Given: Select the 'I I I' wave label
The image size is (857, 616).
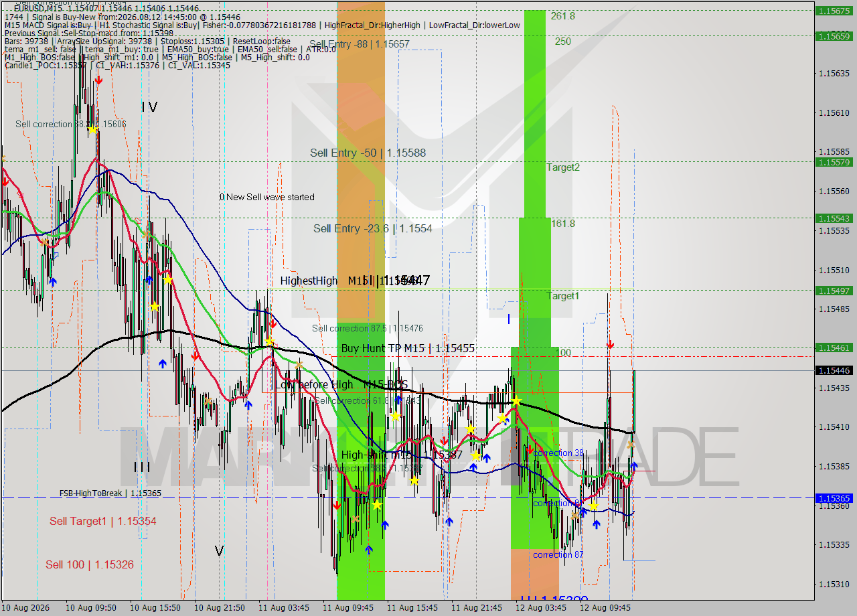Looking at the screenshot, I should click(141, 467).
